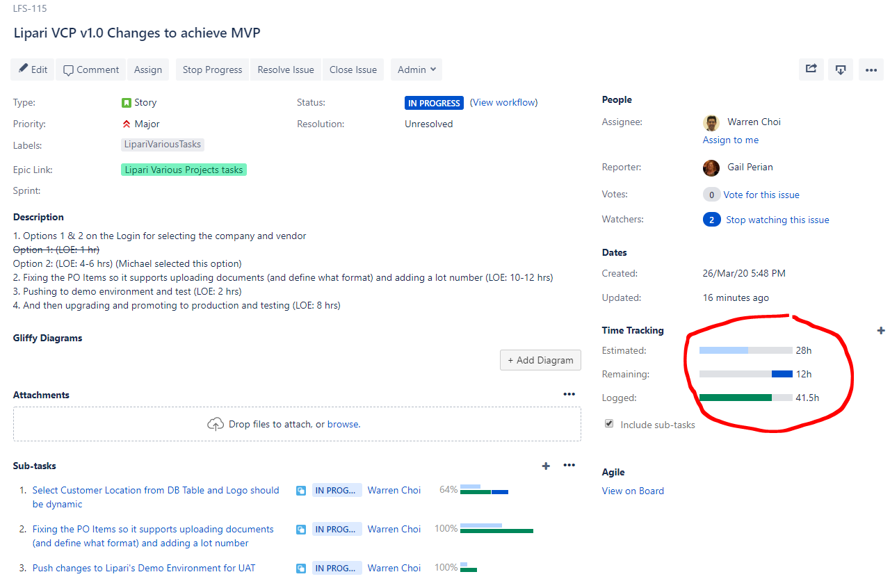The width and height of the screenshot is (890, 588).
Task: Open the Lipari Various Projects tasks epic
Action: point(184,170)
